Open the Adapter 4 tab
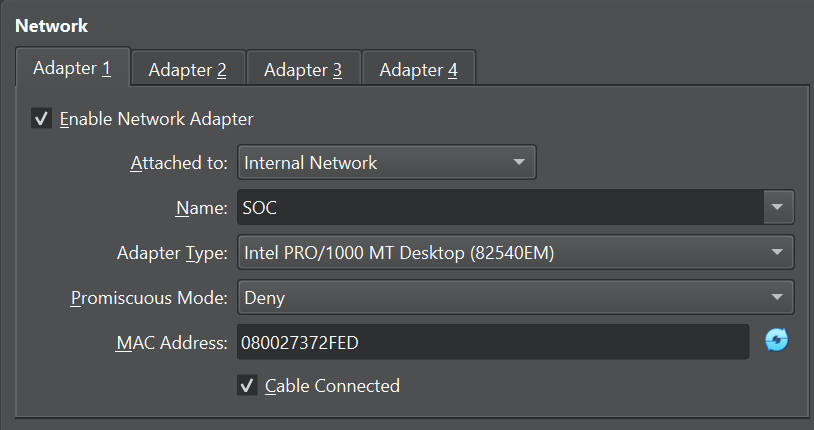The width and height of the screenshot is (814, 430). [418, 70]
